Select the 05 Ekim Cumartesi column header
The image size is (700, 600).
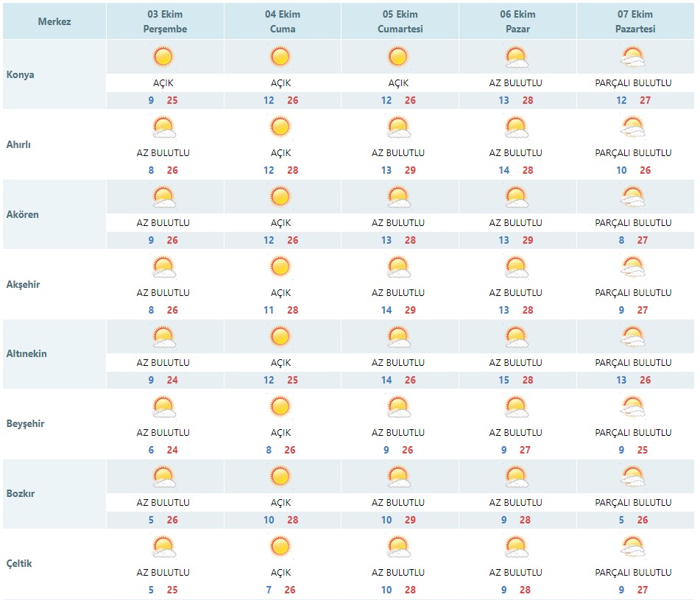tap(400, 21)
